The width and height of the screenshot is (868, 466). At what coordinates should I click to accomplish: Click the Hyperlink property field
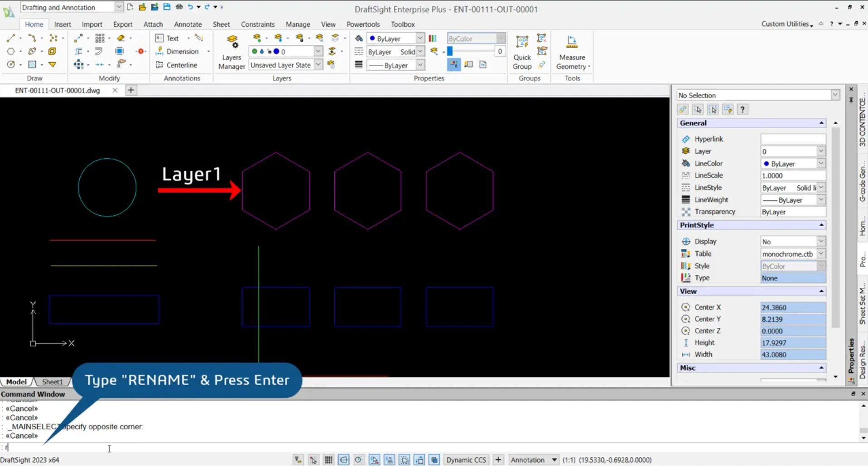[x=793, y=139]
